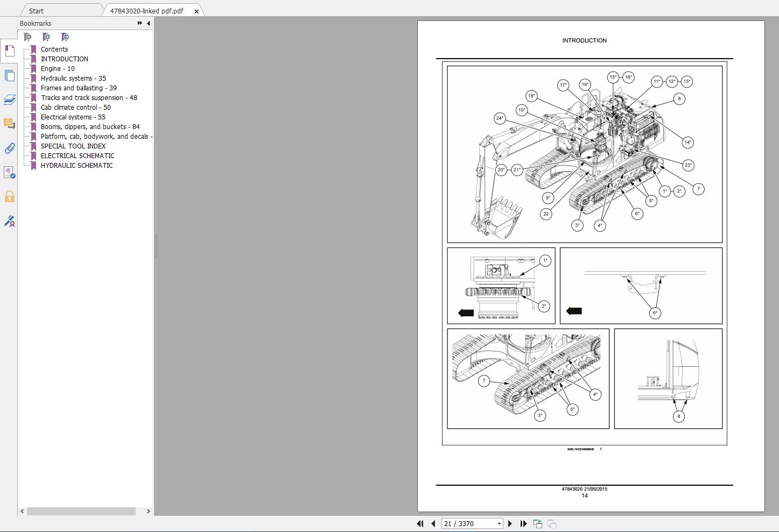The image size is (779, 532).
Task: Click the bookmark icon with the arrow badge
Action: pos(65,37)
